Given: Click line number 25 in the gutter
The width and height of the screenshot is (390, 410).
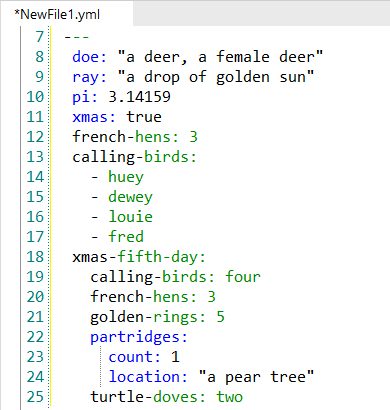Looking at the screenshot, I should point(35,397).
